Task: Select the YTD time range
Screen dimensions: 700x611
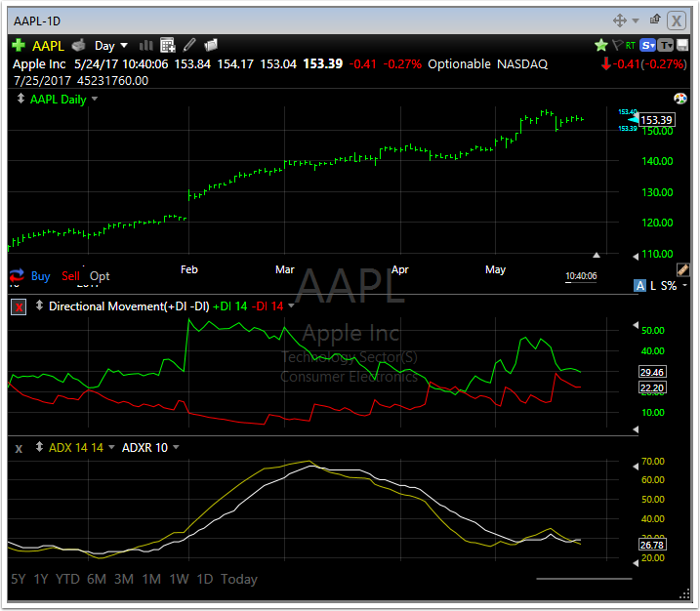Action: tap(67, 579)
